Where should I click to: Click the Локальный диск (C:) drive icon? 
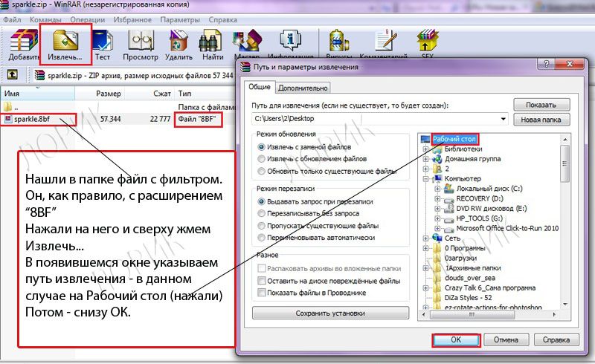tap(449, 189)
